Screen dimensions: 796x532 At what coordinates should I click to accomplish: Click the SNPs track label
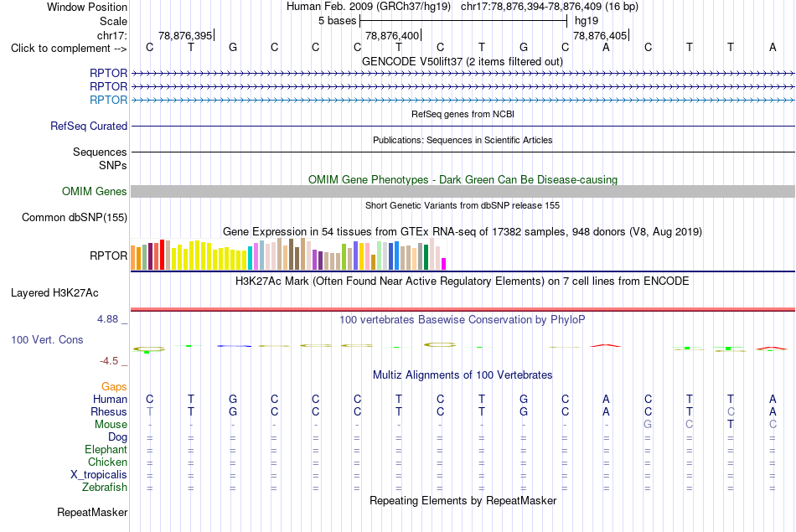coord(113,166)
